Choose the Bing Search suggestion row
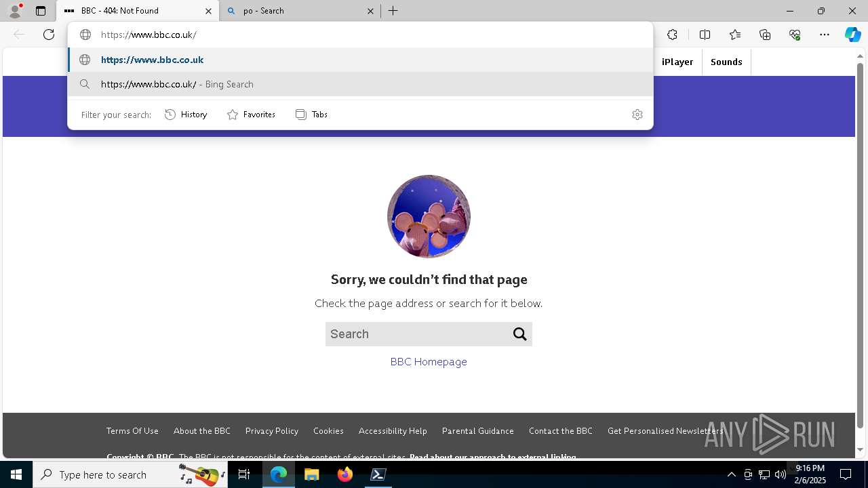This screenshot has width=868, height=488. point(360,84)
